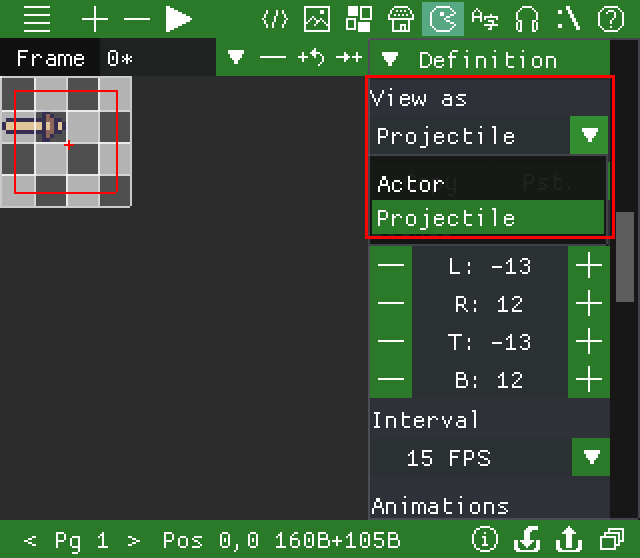This screenshot has width=640, height=558.
Task: Decrease the T value
Action: pyautogui.click(x=391, y=341)
